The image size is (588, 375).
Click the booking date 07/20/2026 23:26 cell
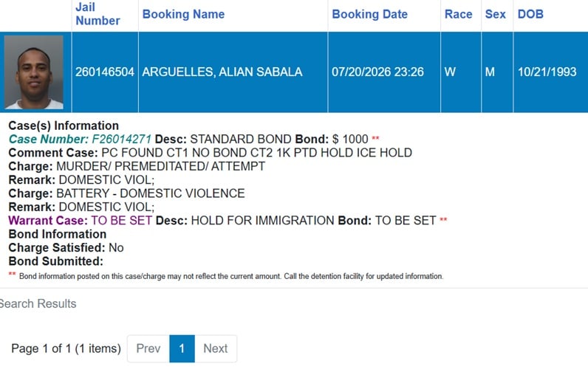click(x=384, y=72)
